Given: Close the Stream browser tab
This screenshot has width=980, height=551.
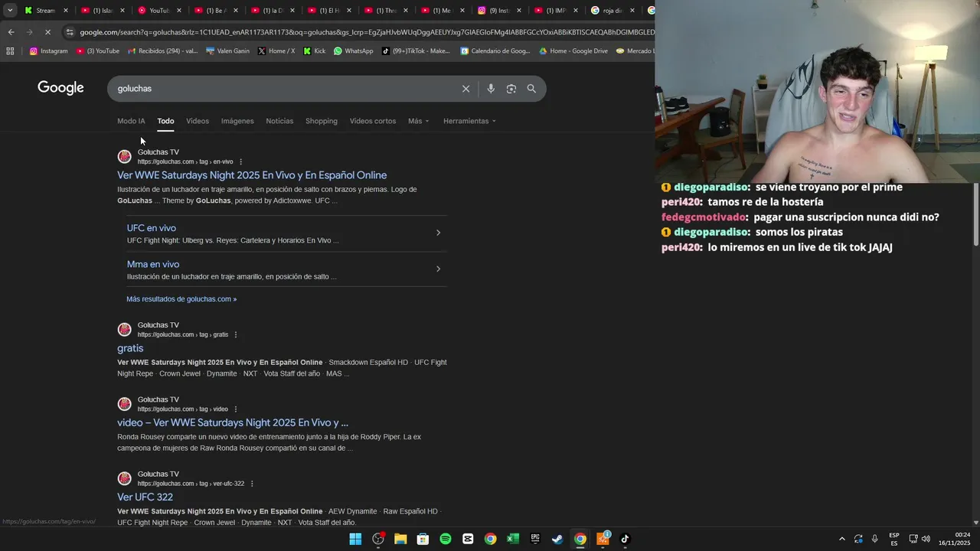Looking at the screenshot, I should (x=66, y=11).
